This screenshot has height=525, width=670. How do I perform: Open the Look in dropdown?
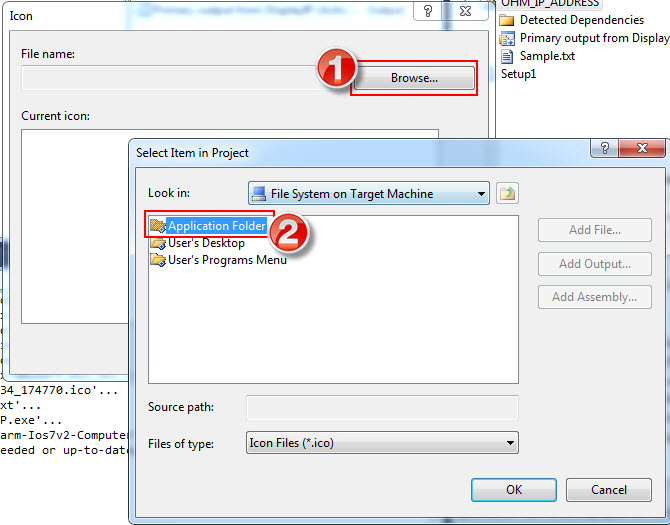tap(369, 194)
